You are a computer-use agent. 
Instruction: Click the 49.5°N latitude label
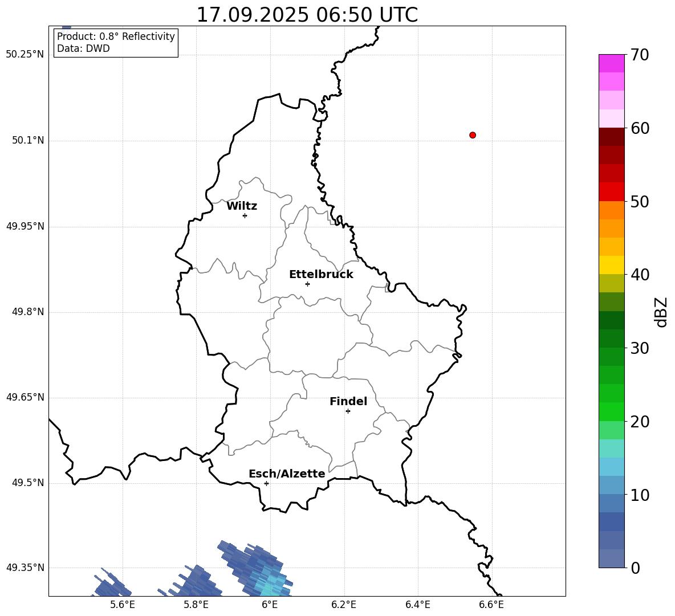[x=28, y=483]
